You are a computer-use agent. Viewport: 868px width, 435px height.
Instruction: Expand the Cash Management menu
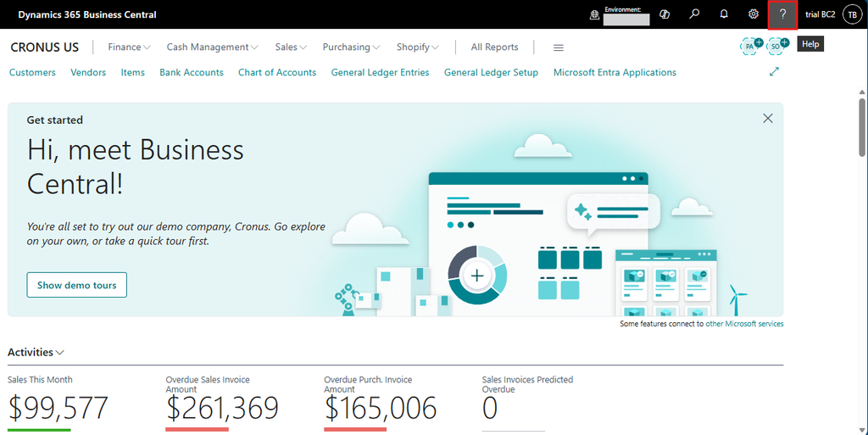[x=212, y=47]
